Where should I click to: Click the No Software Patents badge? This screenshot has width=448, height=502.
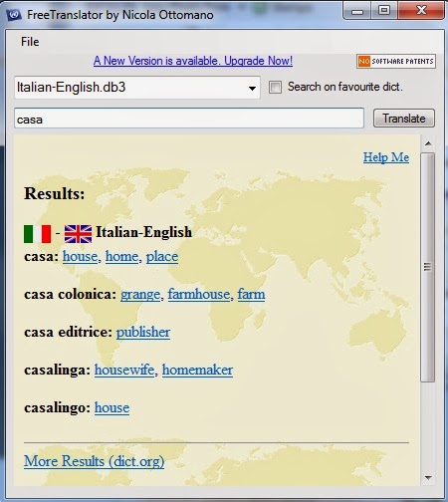(396, 61)
